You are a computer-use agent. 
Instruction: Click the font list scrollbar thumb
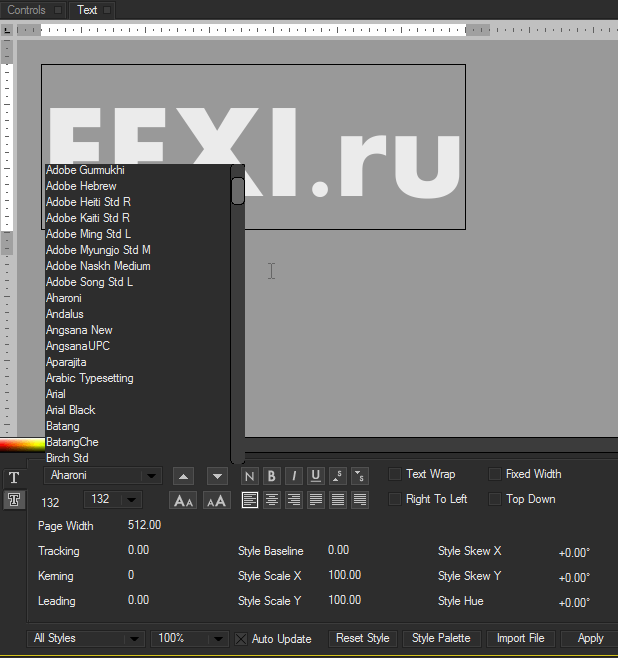click(x=238, y=191)
